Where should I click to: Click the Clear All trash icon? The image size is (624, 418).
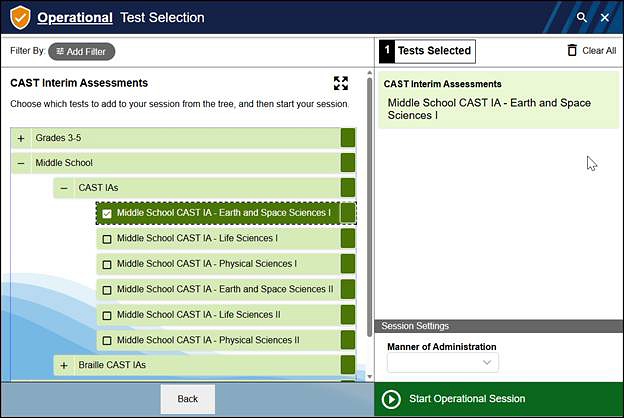(x=572, y=50)
